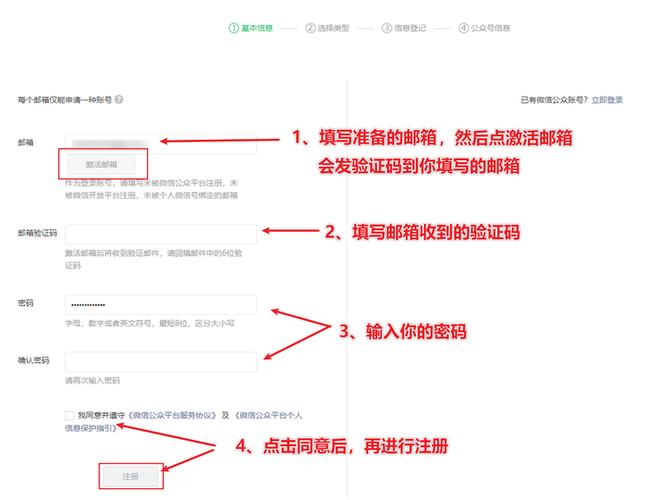Focus the 邮箱验证码 input field
The height and width of the screenshot is (500, 645).
tap(161, 234)
